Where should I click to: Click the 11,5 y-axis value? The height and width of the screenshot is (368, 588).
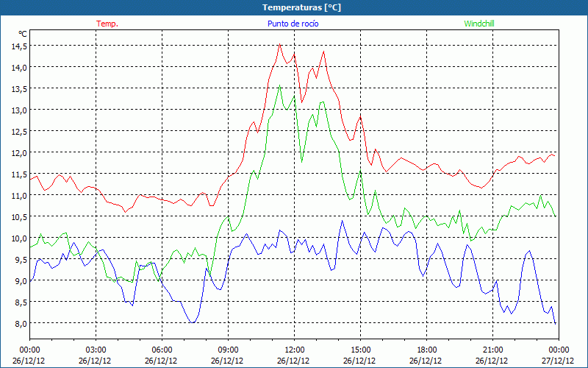coord(19,174)
